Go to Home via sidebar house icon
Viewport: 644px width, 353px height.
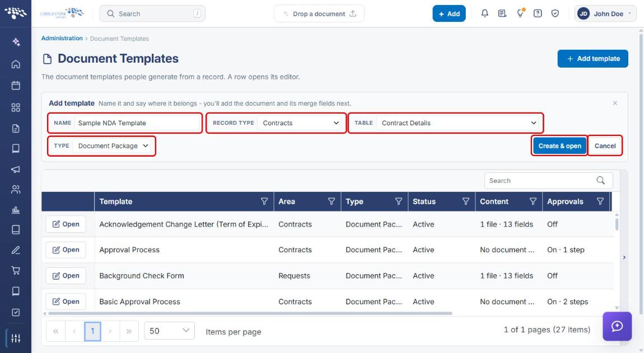16,64
